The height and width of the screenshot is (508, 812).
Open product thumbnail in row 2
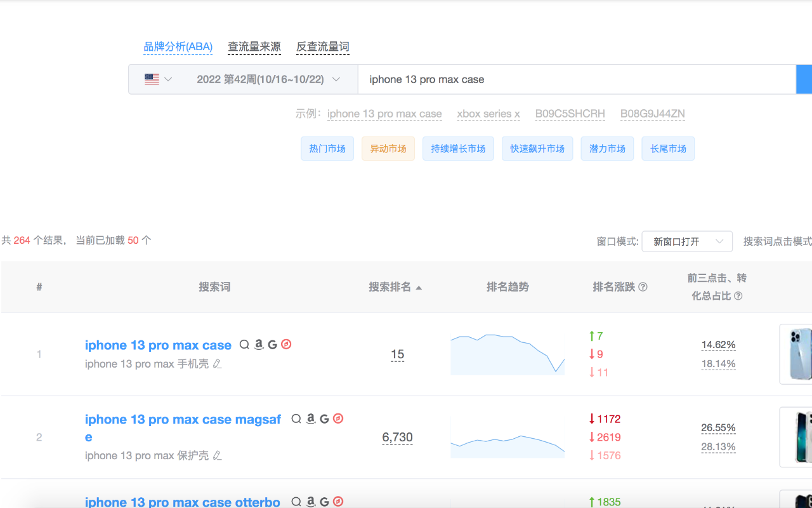[796, 438]
